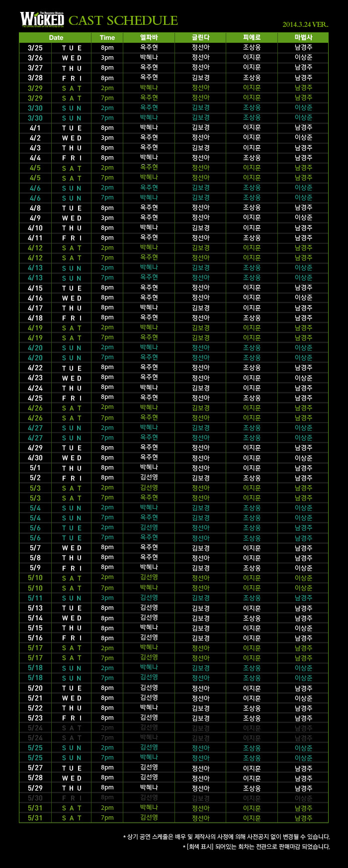This screenshot has width=348, height=868.
Task: Click the 'CAST SCHEDULE' title text
Action: (123, 20)
